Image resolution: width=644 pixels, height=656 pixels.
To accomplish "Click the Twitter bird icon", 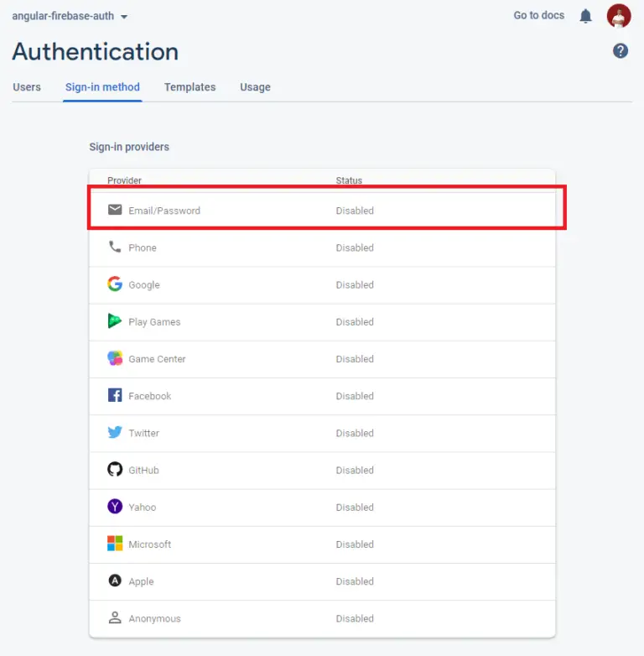I will click(115, 432).
